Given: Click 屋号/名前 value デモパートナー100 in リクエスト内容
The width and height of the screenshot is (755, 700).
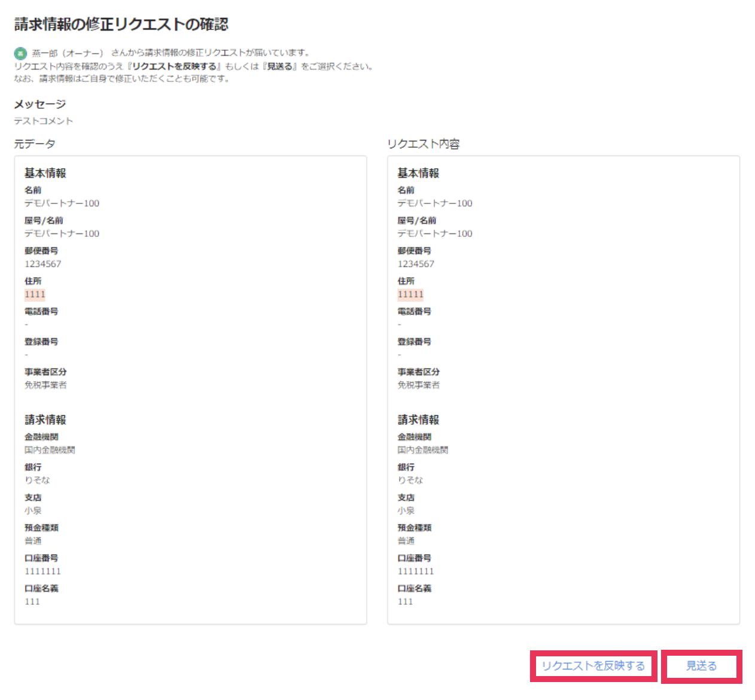Looking at the screenshot, I should tap(435, 234).
